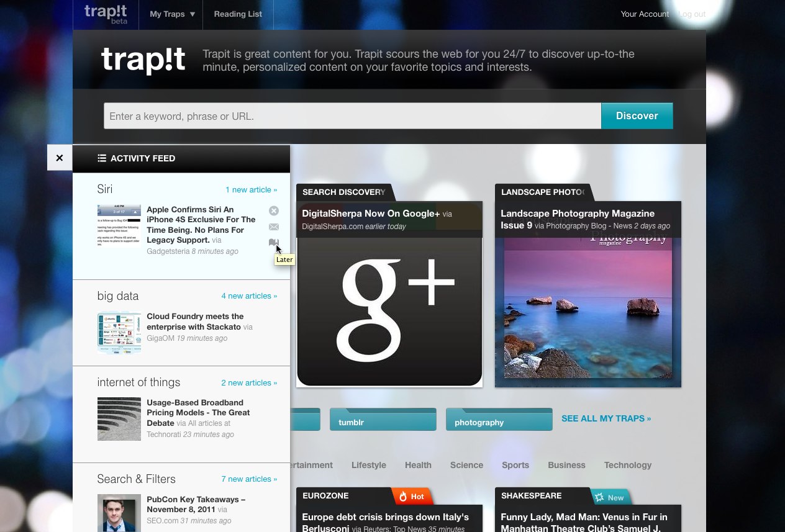Open the big data trap heading

click(x=118, y=295)
